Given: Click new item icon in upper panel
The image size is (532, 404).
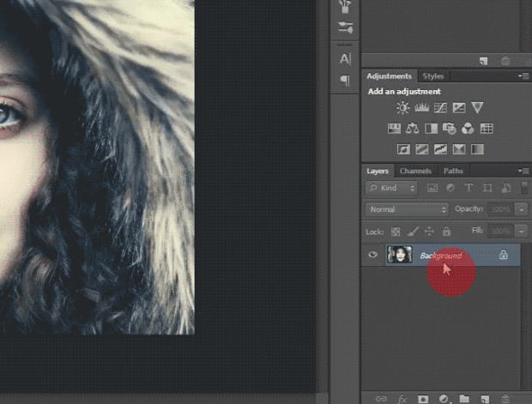Looking at the screenshot, I should tap(483, 61).
